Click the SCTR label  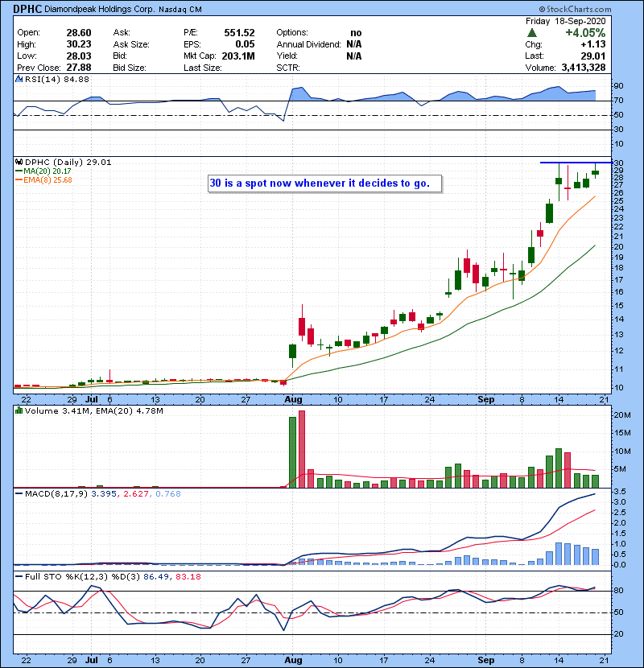coord(288,68)
